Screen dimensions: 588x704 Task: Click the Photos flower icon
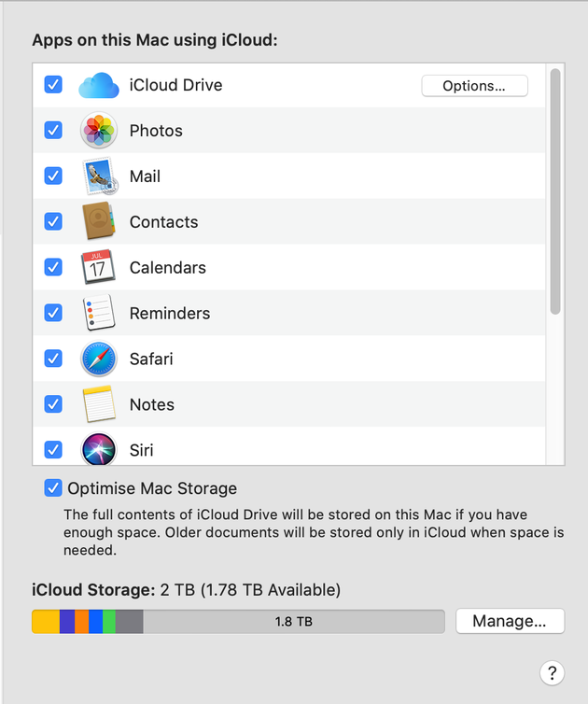(x=99, y=131)
